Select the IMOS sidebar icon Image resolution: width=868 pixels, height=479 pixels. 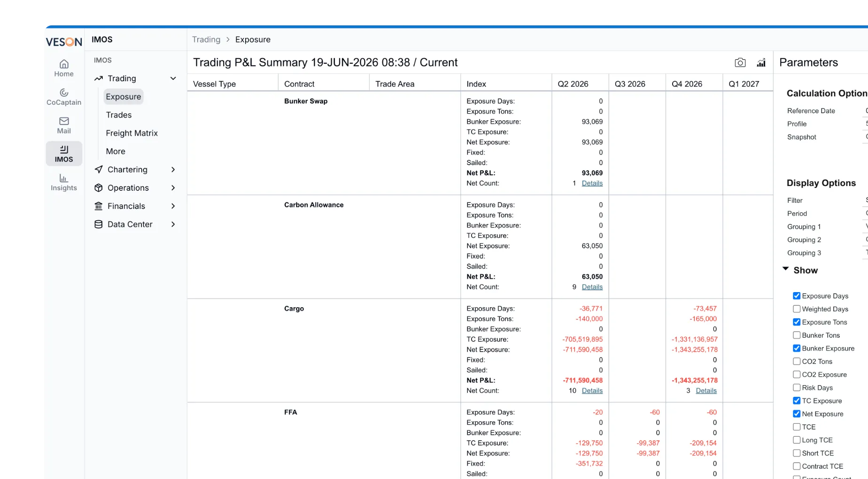coord(64,154)
